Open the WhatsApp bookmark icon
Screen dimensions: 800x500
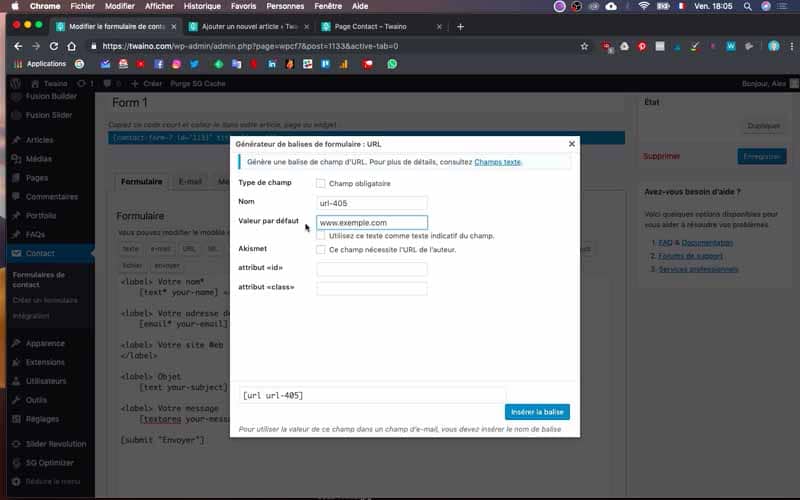click(x=392, y=64)
